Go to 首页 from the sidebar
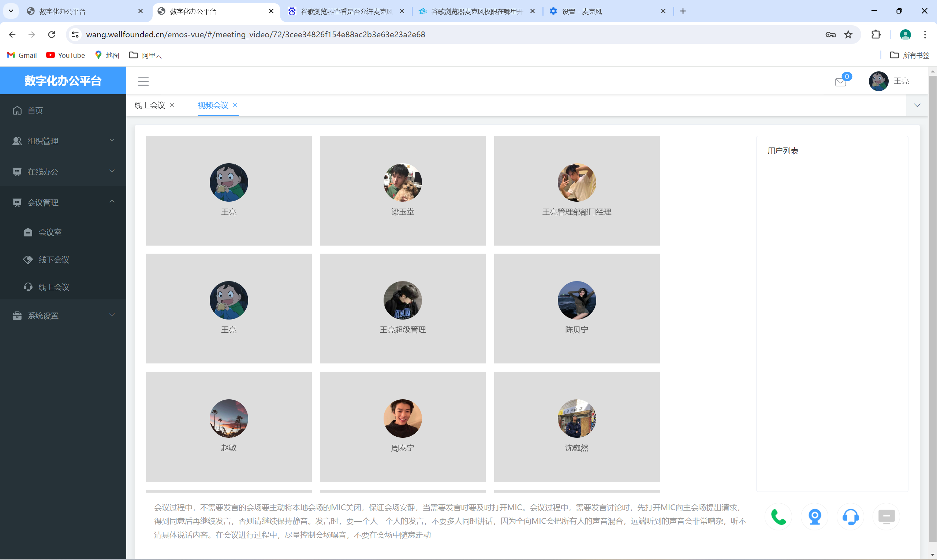This screenshot has height=560, width=937. pos(36,110)
